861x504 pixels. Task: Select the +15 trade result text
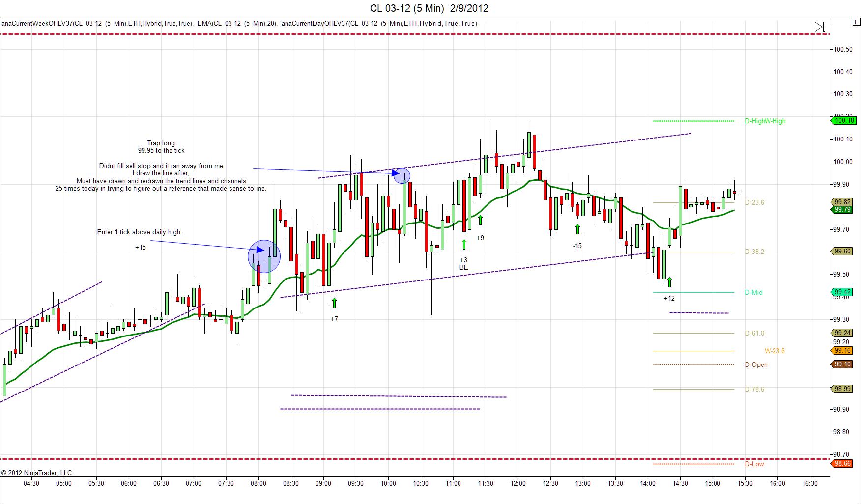[141, 247]
